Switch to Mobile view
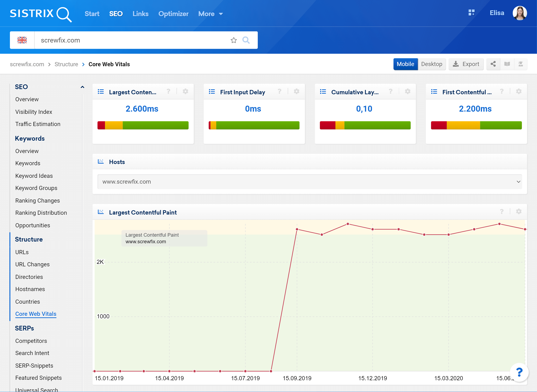Viewport: 537px width, 392px height. 405,64
